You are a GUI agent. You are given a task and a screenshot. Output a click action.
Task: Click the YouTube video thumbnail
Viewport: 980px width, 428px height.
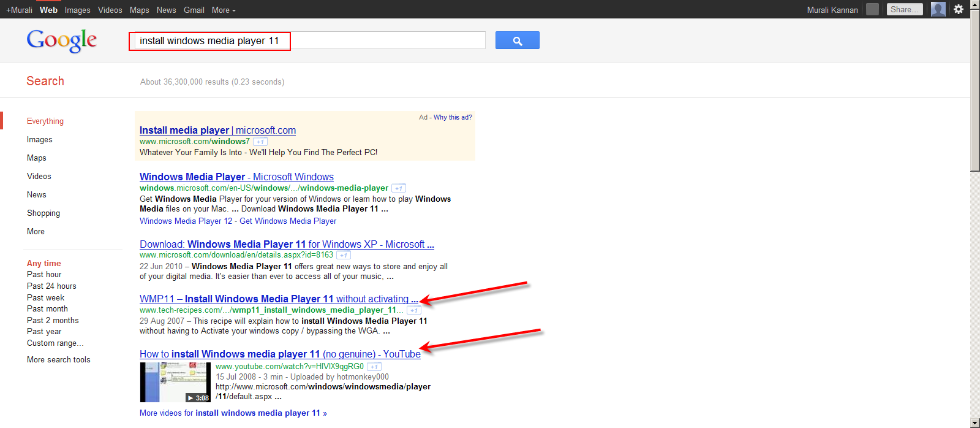[x=175, y=382]
